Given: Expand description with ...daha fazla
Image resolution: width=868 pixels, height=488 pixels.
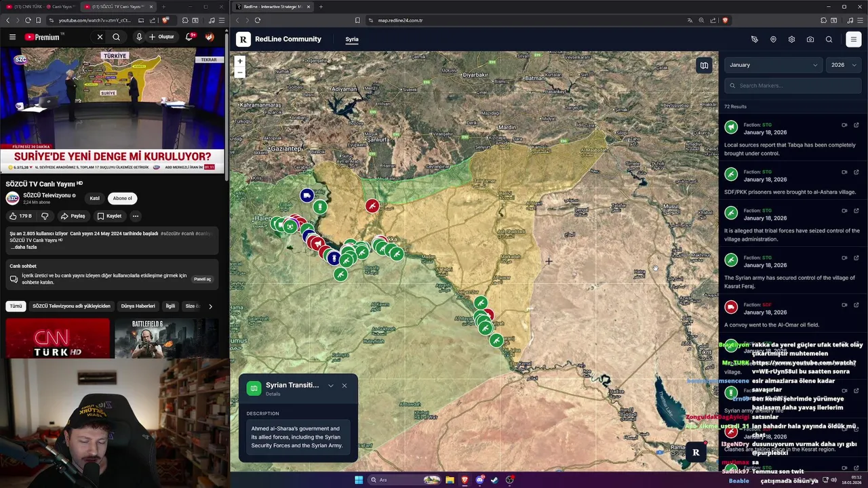Looking at the screenshot, I should tap(23, 247).
